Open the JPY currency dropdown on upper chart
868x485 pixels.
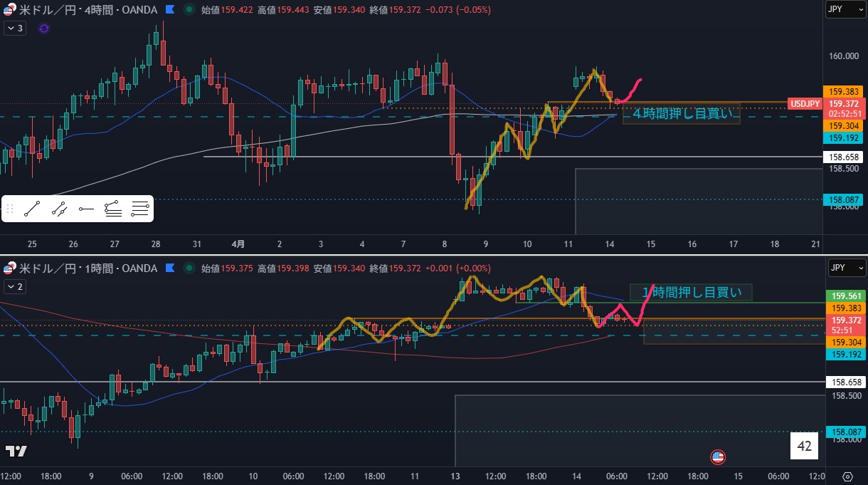pos(845,10)
